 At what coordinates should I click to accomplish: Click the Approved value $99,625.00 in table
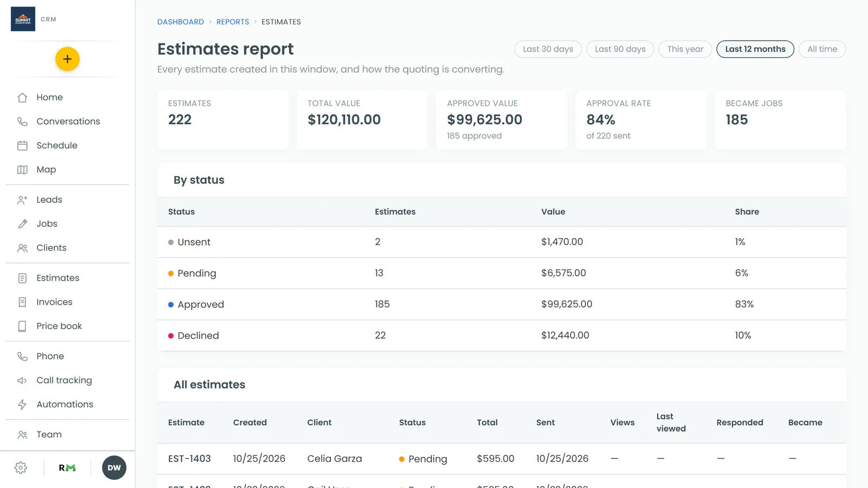[566, 304]
